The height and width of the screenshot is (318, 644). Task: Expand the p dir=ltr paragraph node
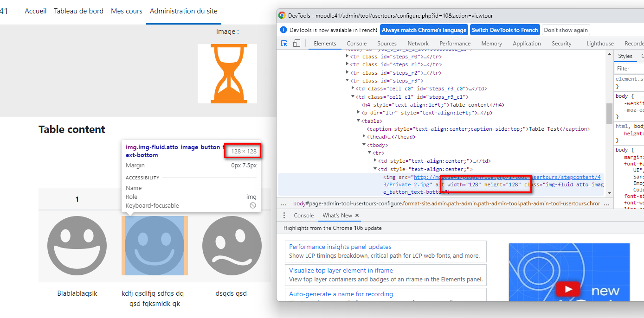pyautogui.click(x=359, y=113)
